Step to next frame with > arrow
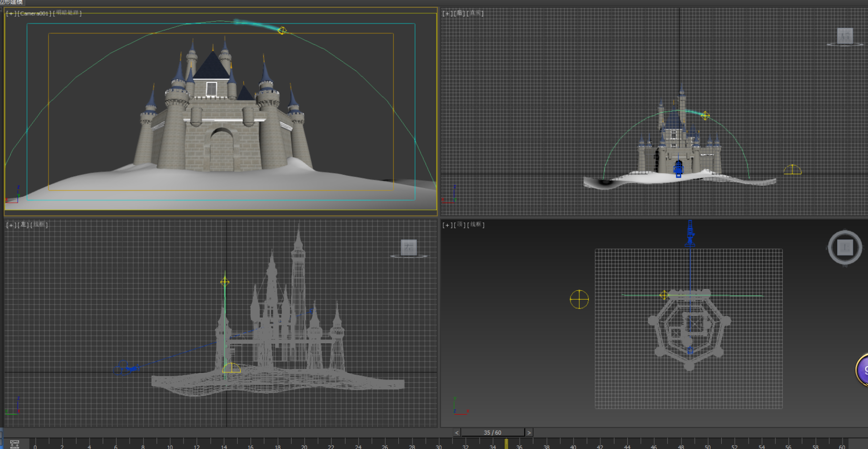Screen dimensions: 868x449 pyautogui.click(x=529, y=433)
